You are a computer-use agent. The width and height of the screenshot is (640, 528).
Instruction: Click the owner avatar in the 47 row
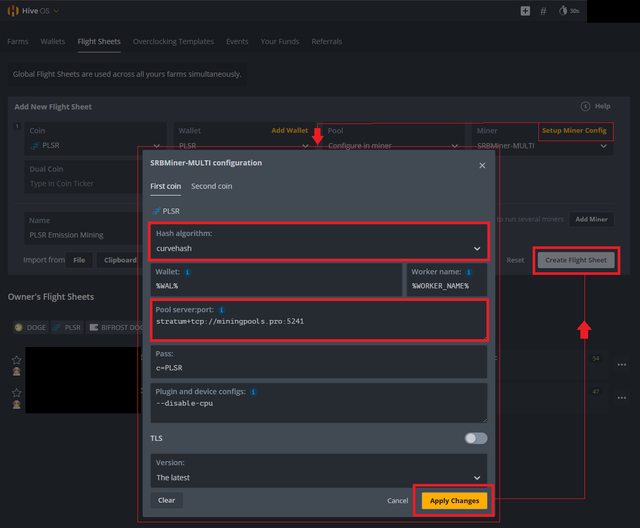pyautogui.click(x=16, y=404)
